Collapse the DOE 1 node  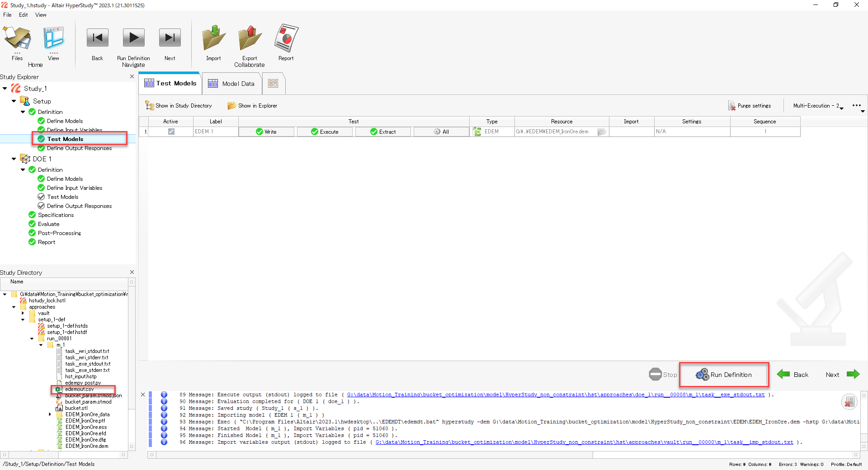click(x=14, y=159)
